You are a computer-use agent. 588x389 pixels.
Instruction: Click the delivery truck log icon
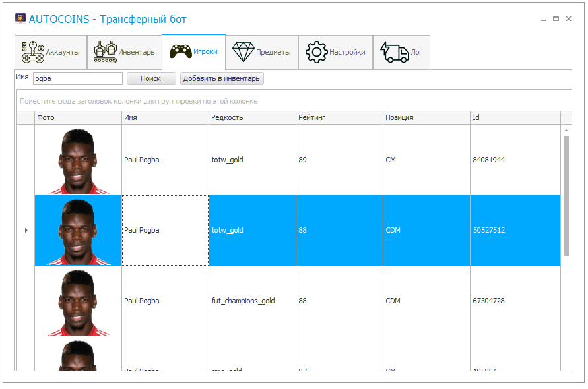click(395, 52)
